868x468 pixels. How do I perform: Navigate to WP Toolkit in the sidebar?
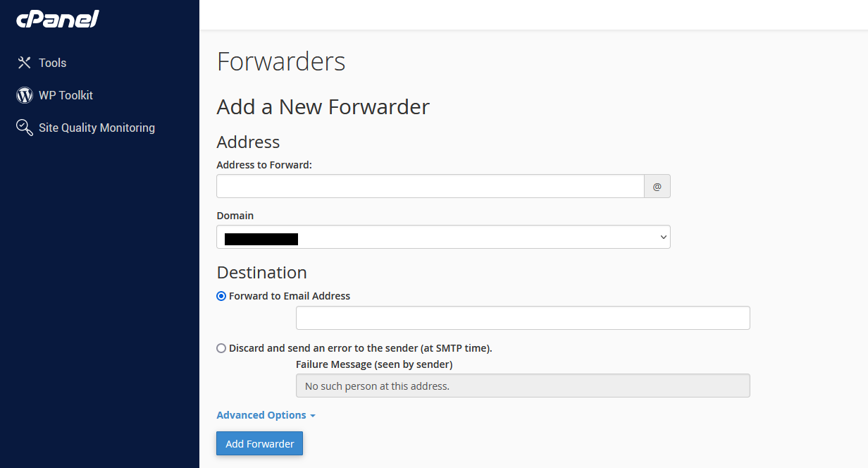[64, 95]
